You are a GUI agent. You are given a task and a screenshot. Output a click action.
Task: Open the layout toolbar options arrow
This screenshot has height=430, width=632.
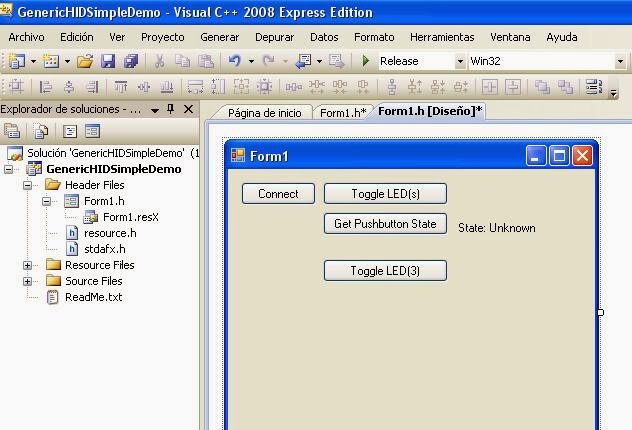(x=613, y=93)
